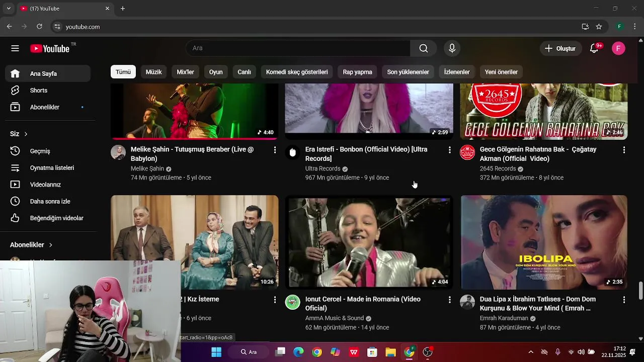The image size is (644, 362).
Task: Select the Mix'ler filter chip
Action: pyautogui.click(x=185, y=72)
